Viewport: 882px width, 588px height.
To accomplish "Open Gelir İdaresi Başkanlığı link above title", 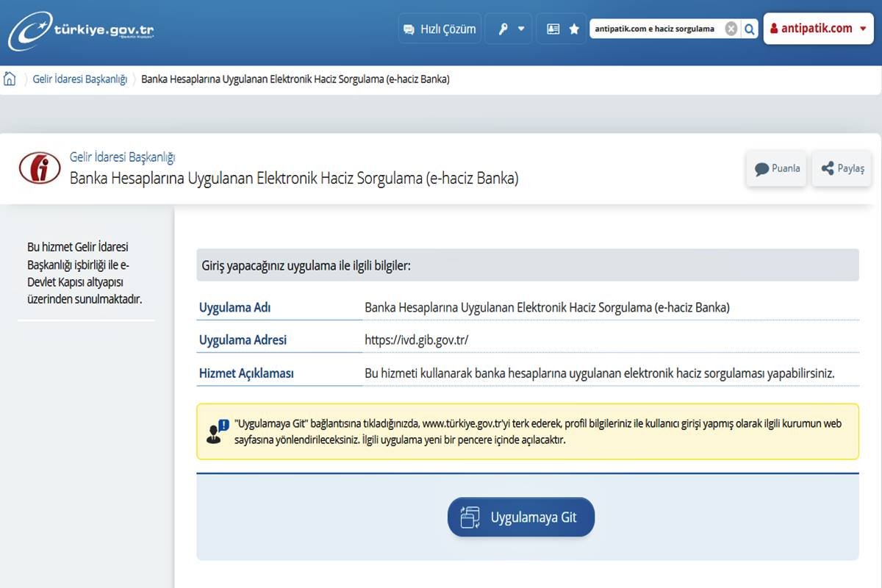I will pyautogui.click(x=122, y=157).
